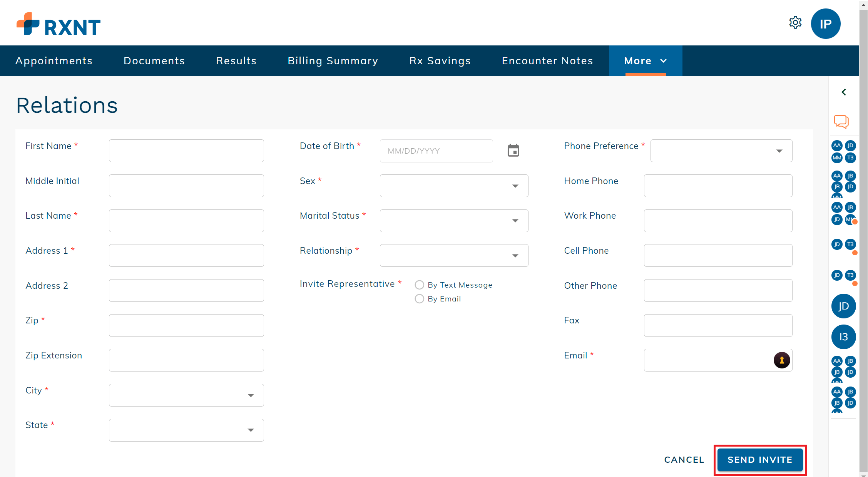The height and width of the screenshot is (477, 868).
Task: Open the Date of Birth calendar picker
Action: click(513, 151)
